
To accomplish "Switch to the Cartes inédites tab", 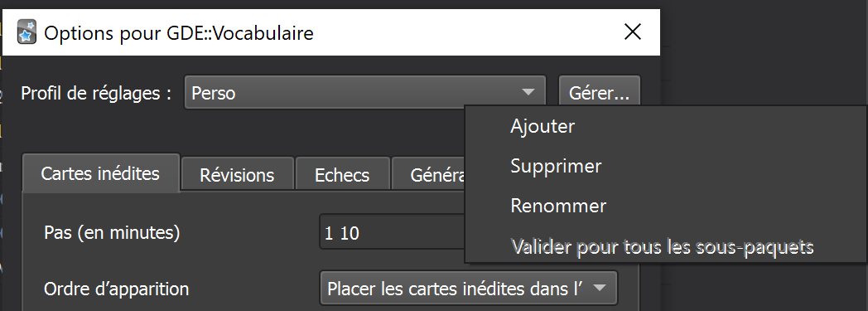I will click(x=101, y=173).
